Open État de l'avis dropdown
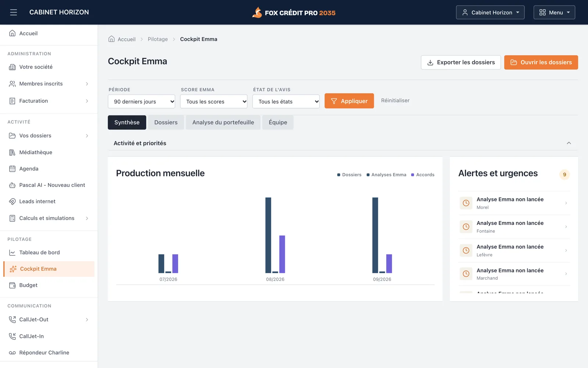Image resolution: width=588 pixels, height=368 pixels. tap(286, 102)
